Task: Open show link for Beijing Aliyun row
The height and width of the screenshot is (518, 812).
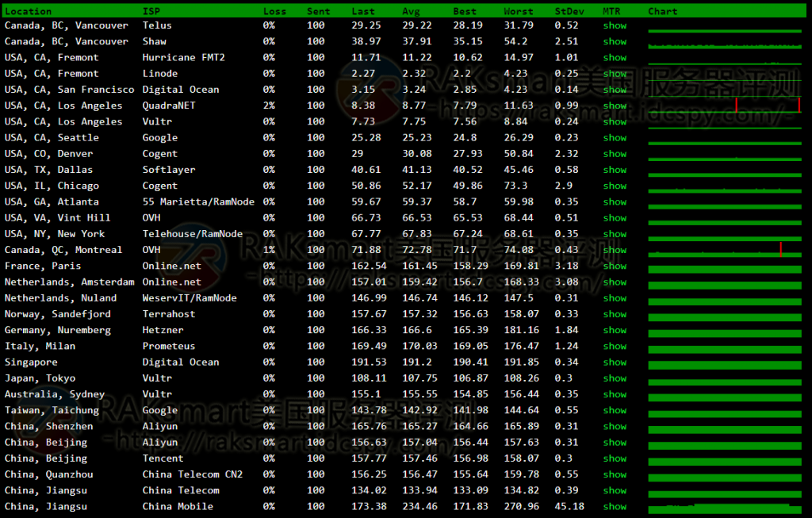Action: click(615, 443)
